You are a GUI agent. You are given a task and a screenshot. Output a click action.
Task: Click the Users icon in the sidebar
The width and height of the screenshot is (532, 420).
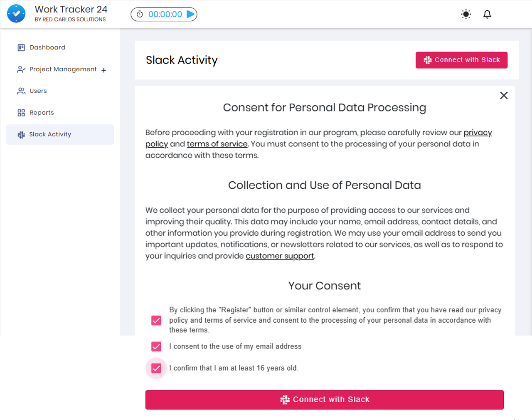point(21,91)
